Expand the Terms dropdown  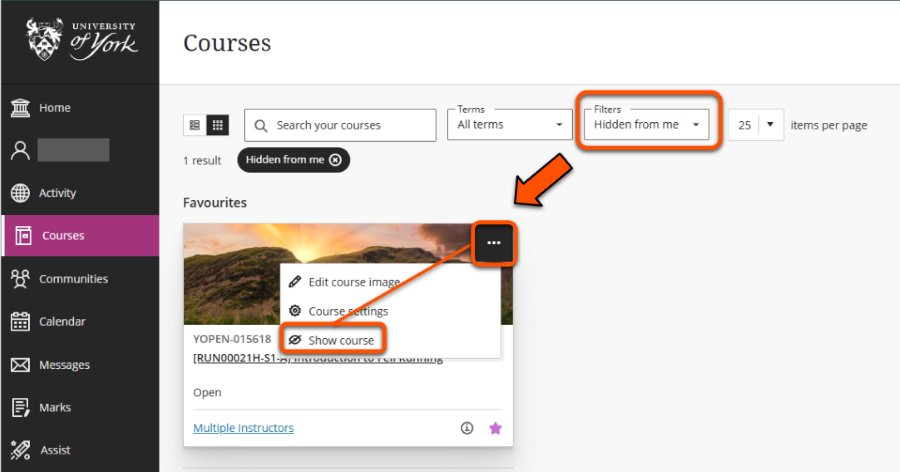click(x=510, y=125)
